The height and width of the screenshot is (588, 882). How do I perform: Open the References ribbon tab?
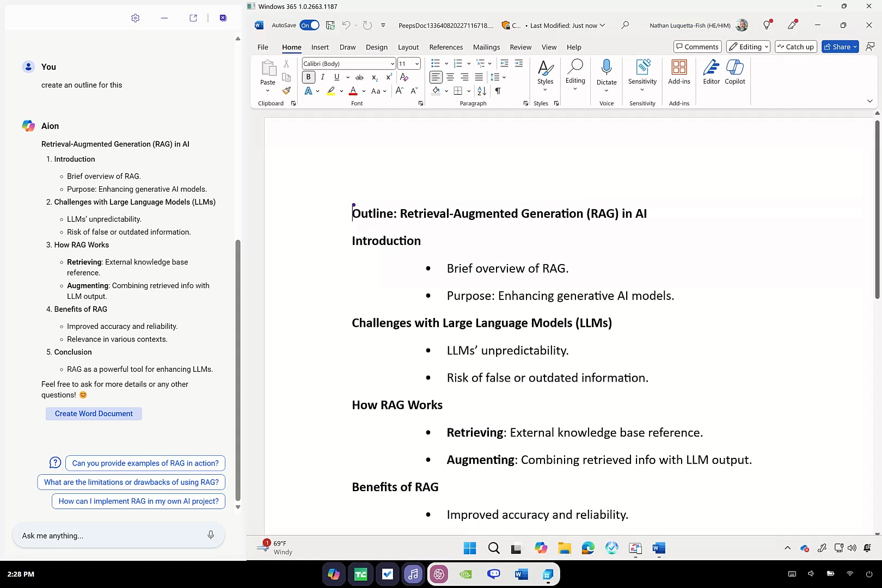coord(446,47)
